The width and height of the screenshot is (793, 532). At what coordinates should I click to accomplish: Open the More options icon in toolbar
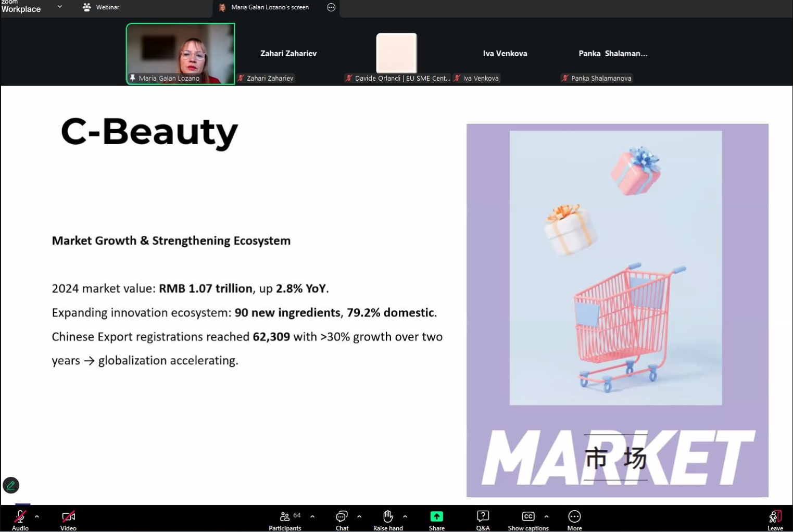[574, 516]
